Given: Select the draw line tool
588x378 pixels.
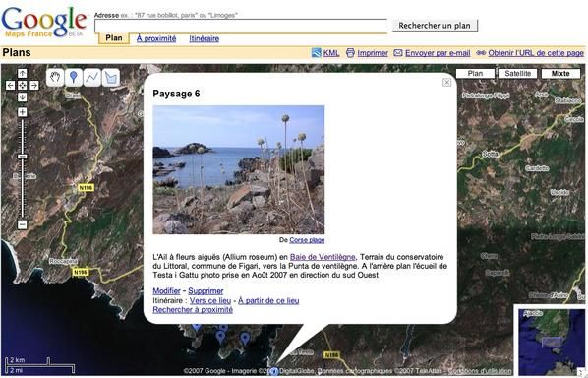Looking at the screenshot, I should pyautogui.click(x=91, y=78).
